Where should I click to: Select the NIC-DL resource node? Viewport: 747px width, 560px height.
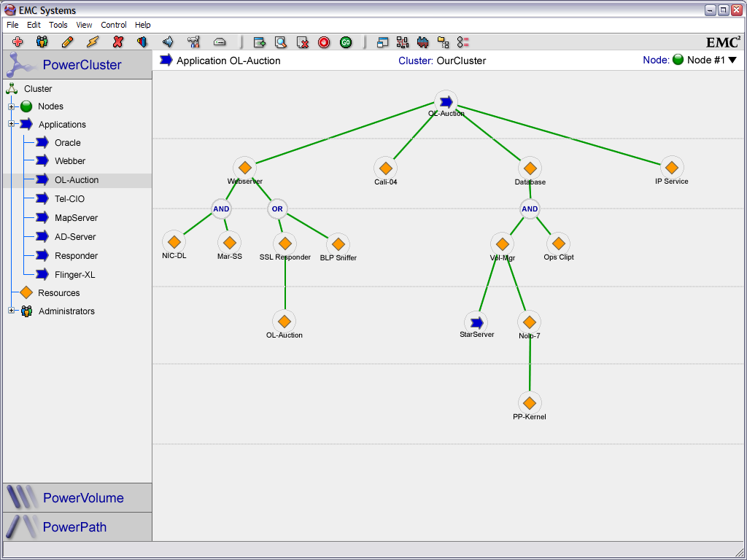click(x=174, y=242)
